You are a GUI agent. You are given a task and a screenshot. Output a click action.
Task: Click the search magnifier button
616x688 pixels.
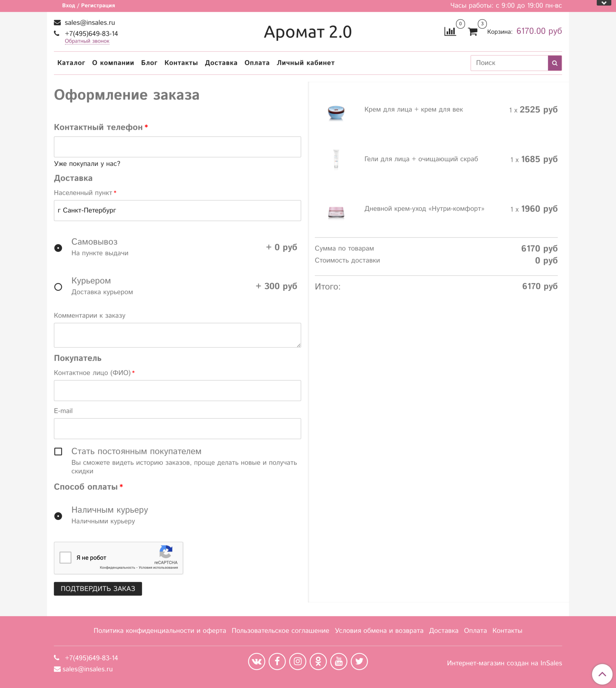555,63
